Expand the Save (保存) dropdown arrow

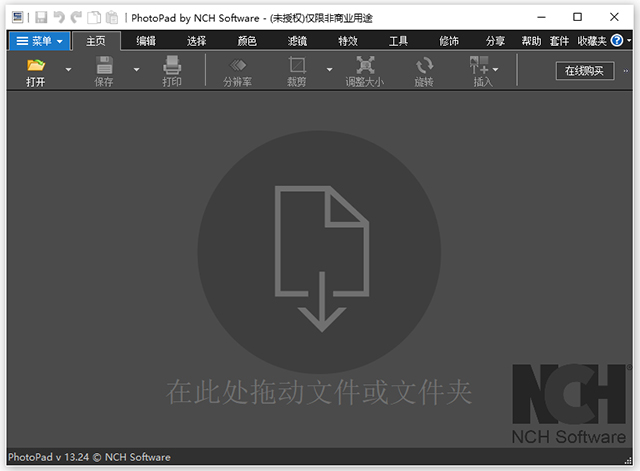tap(137, 70)
